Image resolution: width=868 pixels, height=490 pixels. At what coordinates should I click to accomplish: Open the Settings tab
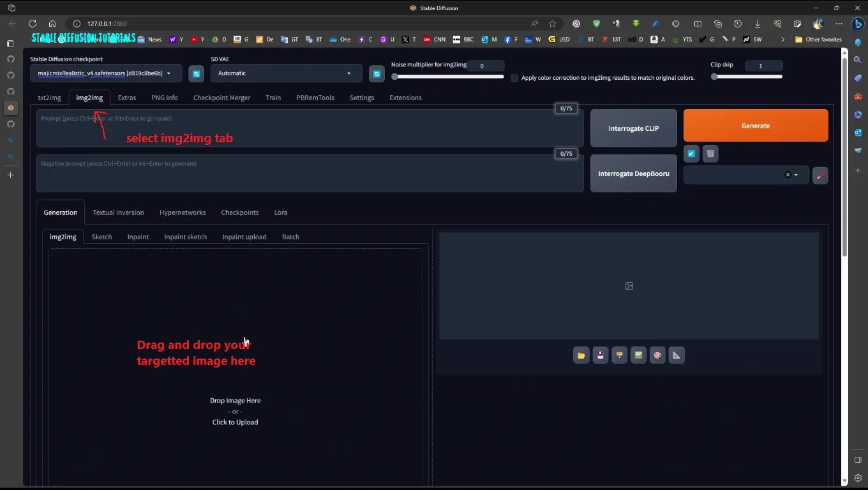[x=362, y=98]
